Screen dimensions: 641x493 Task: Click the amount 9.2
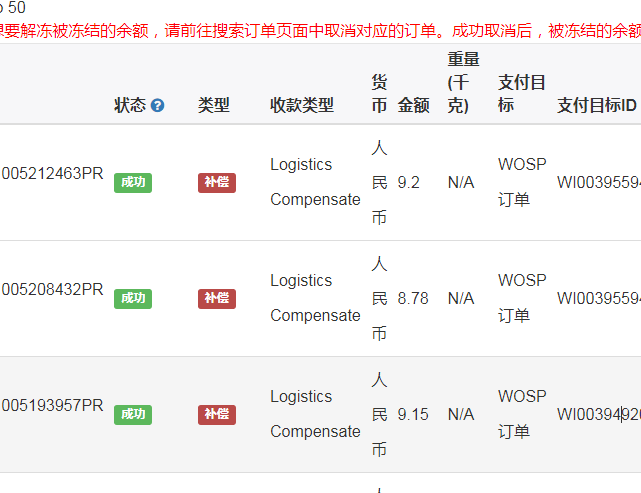(x=408, y=183)
